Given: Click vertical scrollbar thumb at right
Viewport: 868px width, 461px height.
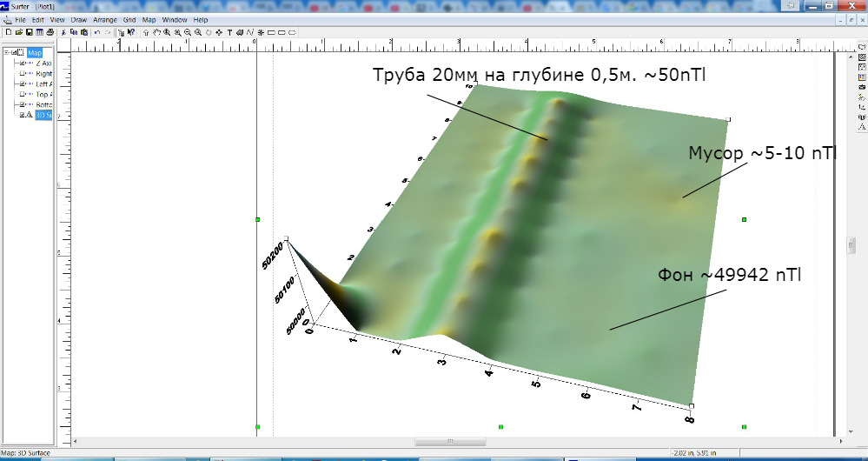Looking at the screenshot, I should (851, 245).
